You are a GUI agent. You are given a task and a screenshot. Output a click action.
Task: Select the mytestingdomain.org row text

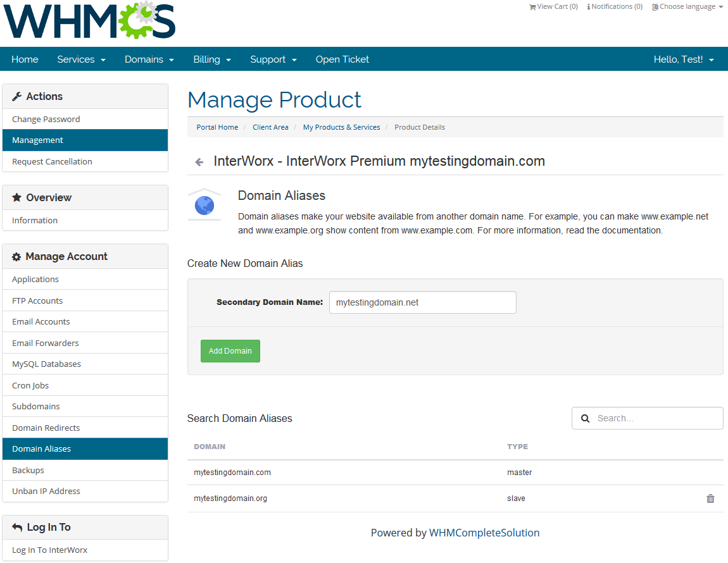coord(230,498)
